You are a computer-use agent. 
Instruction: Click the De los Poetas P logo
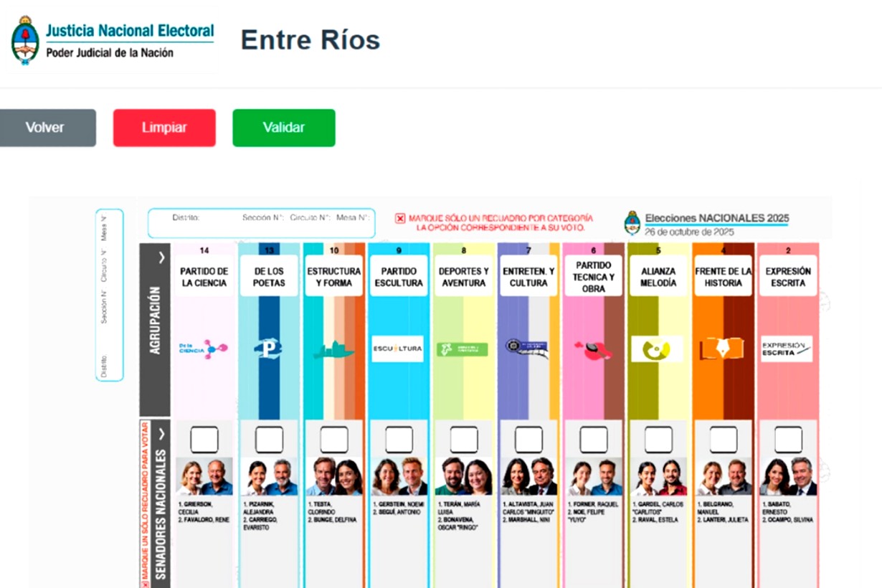268,349
